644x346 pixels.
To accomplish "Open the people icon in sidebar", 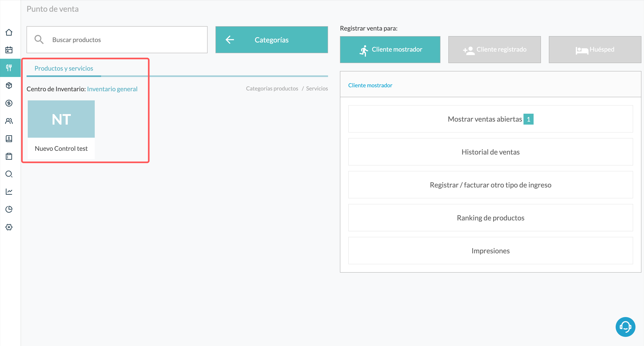I will tap(9, 121).
